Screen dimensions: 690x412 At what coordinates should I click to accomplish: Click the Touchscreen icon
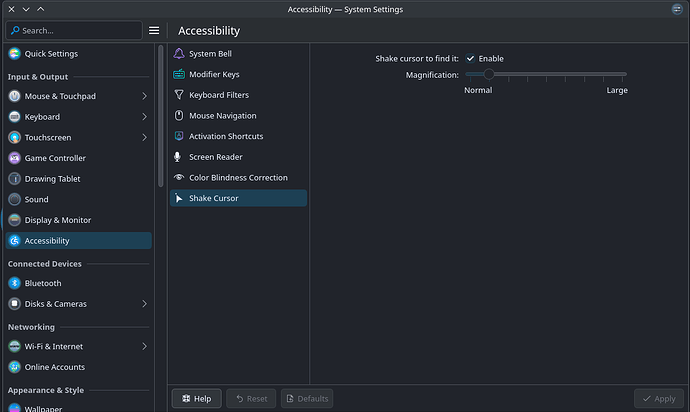click(15, 137)
